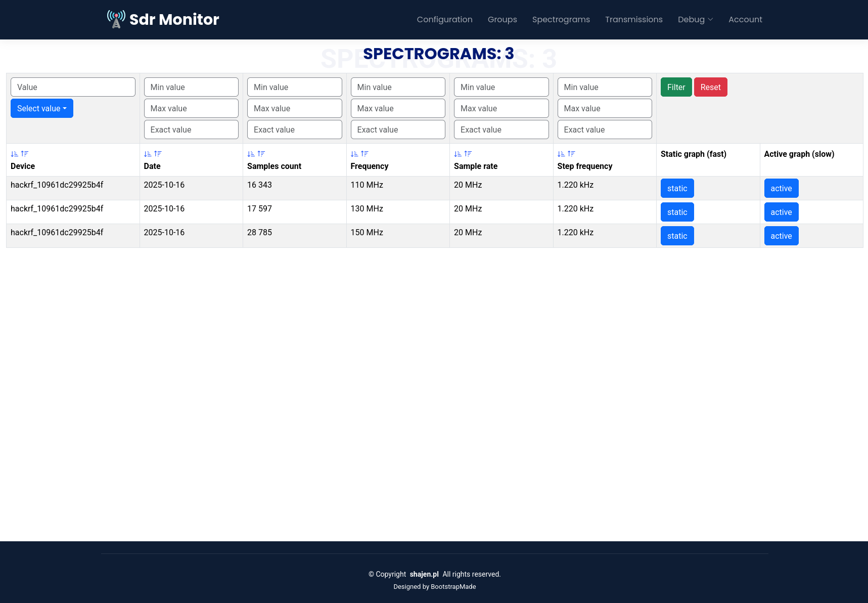Click the down-arrow sort icon above Date
Viewport: 868px width, 603px height.
click(x=148, y=154)
